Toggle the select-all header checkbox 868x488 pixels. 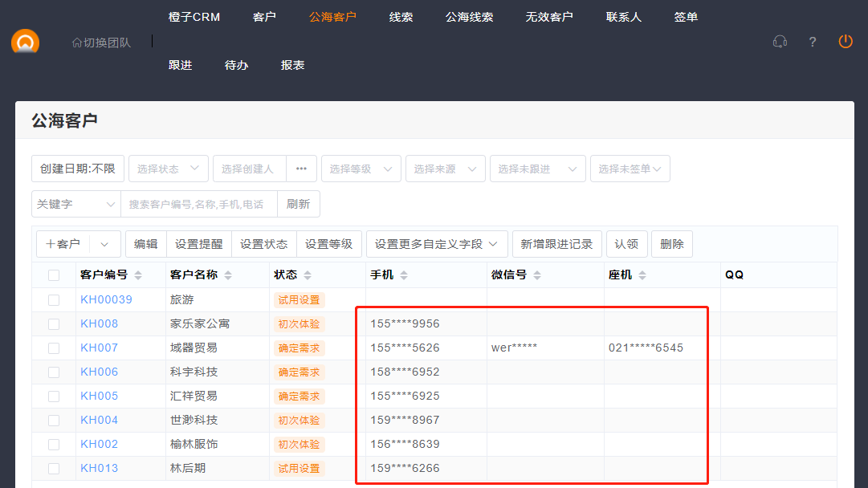point(54,275)
